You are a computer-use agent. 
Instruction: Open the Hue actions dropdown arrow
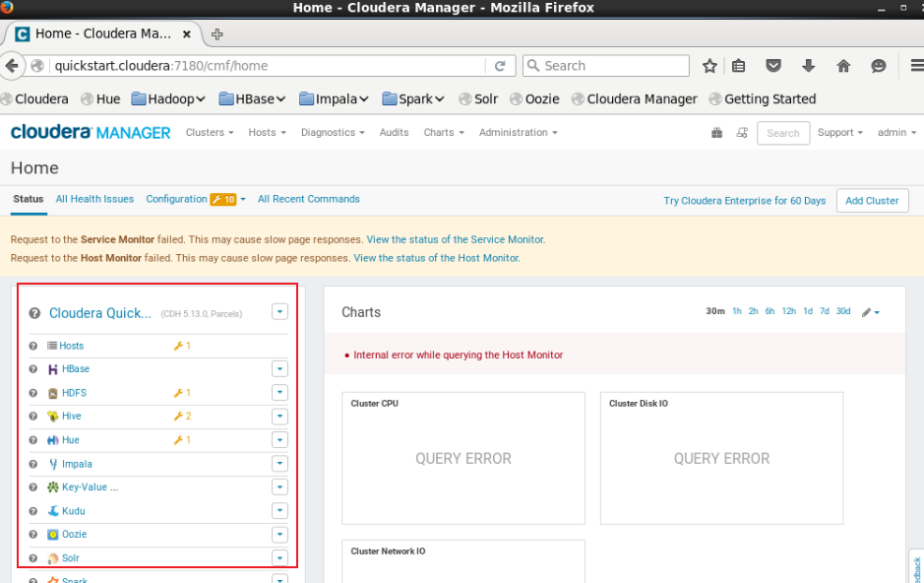279,440
